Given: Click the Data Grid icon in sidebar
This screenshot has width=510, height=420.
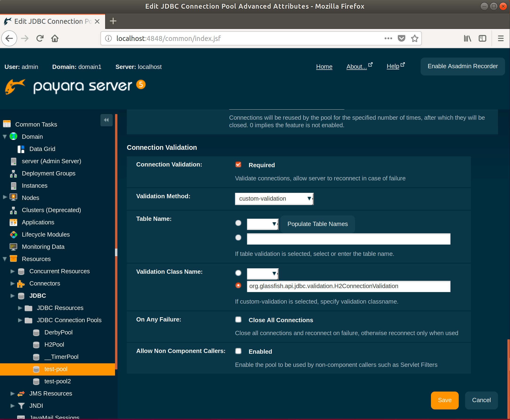Looking at the screenshot, I should pos(21,149).
